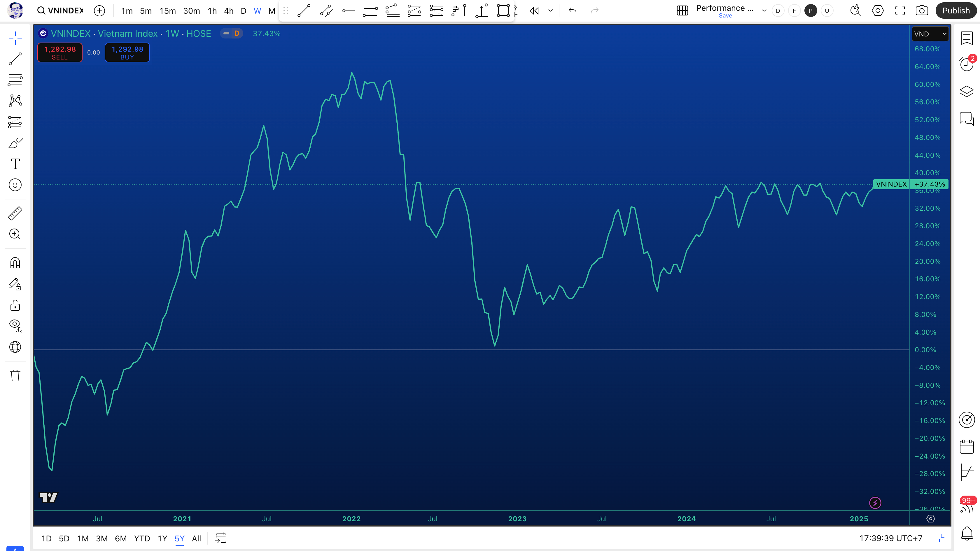
Task: Click the replay rewind button
Action: click(x=534, y=11)
